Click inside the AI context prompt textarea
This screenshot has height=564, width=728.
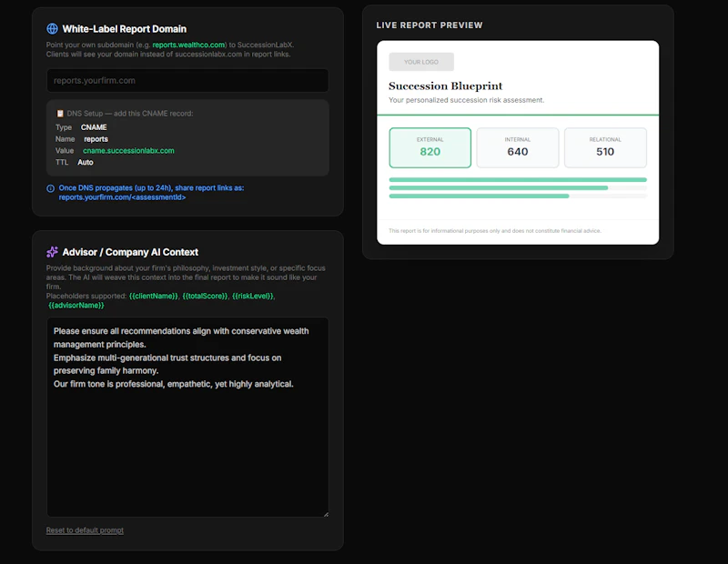[x=187, y=417]
